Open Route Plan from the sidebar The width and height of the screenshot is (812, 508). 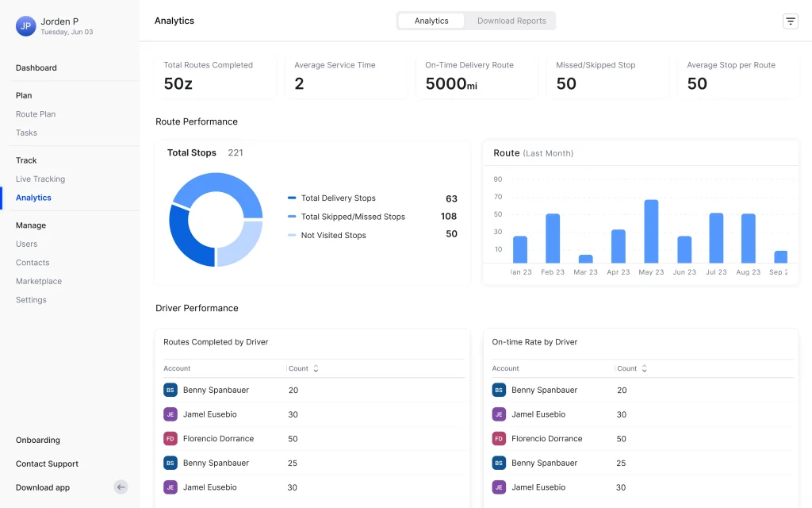(35, 114)
